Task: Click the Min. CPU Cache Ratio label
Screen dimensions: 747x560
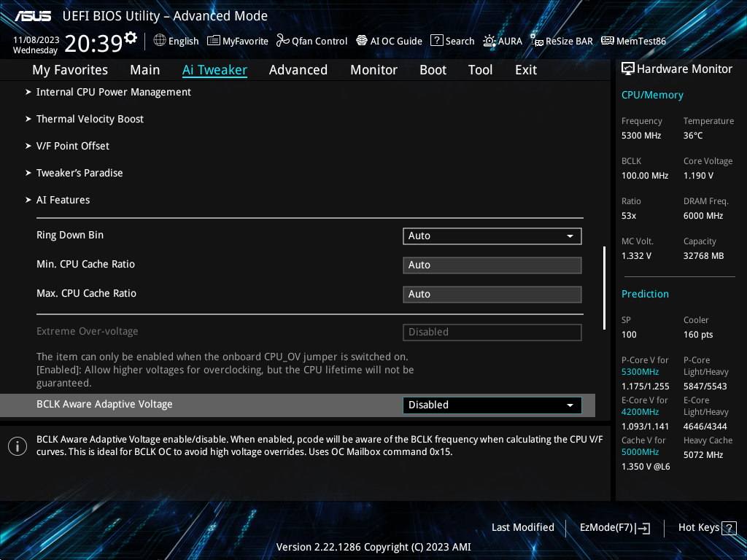Action: click(x=86, y=264)
